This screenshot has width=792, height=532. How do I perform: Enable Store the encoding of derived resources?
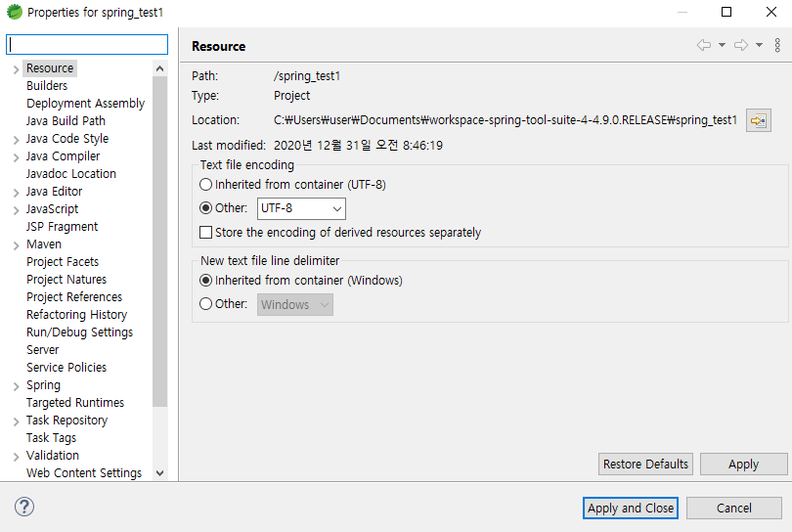coord(205,233)
